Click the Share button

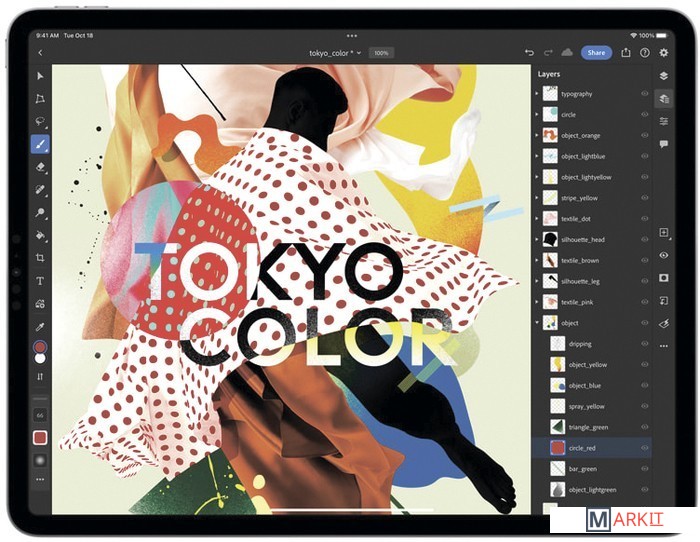[596, 52]
